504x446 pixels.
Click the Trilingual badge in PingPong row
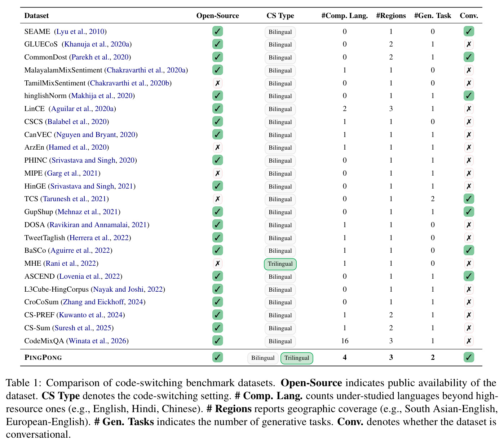297,358
